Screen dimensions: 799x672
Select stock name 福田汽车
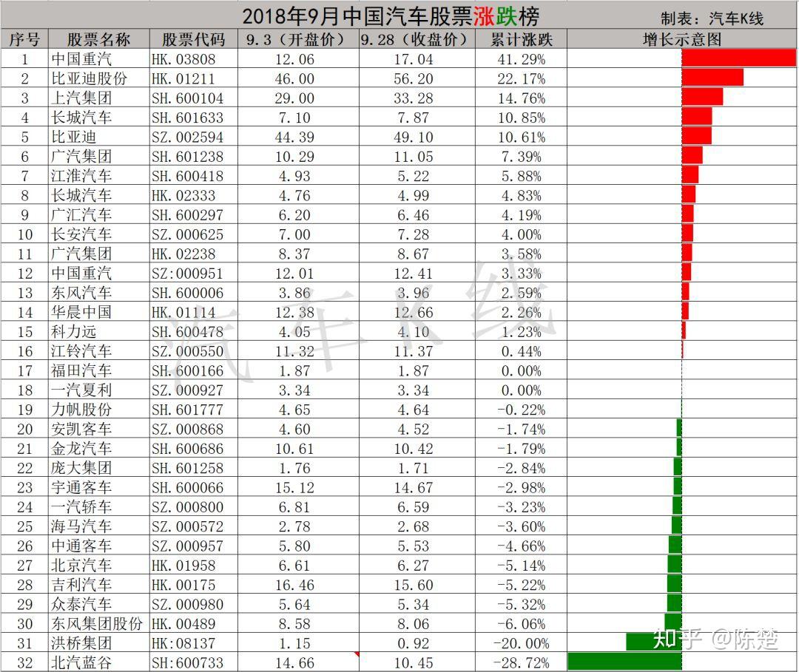click(81, 370)
